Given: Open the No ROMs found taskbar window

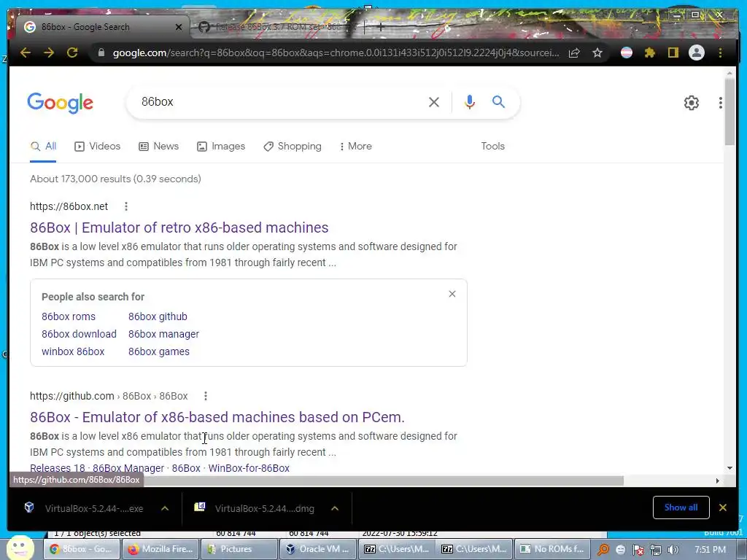Looking at the screenshot, I should pyautogui.click(x=552, y=549).
